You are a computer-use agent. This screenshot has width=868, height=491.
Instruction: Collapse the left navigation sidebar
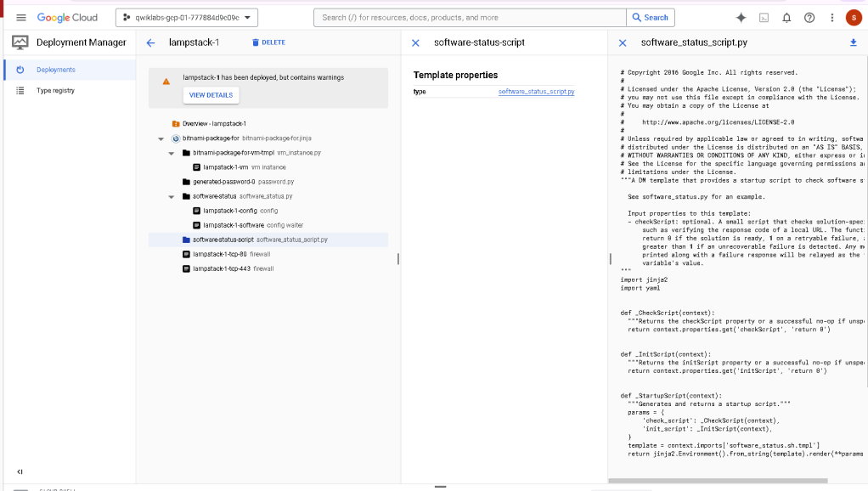click(x=20, y=471)
